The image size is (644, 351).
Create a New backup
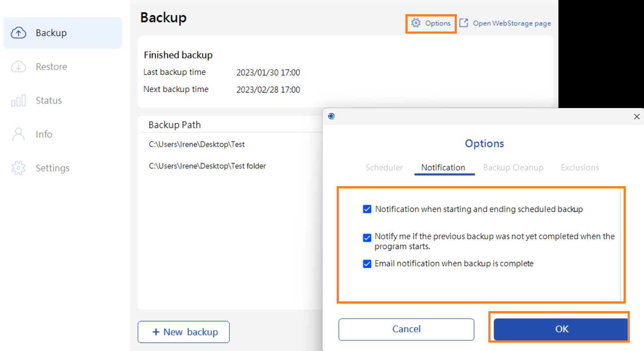tap(184, 332)
